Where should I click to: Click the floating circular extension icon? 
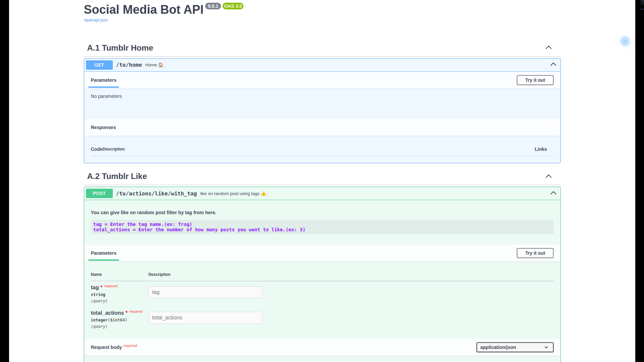pyautogui.click(x=625, y=41)
